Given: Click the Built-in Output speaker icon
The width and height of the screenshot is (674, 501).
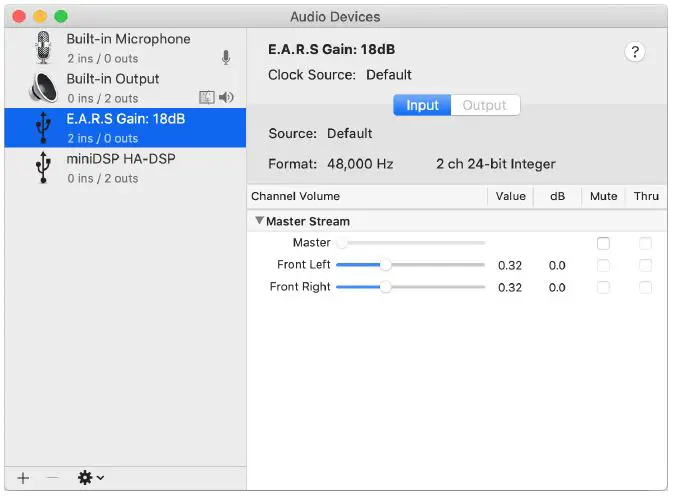Looking at the screenshot, I should point(42,87).
